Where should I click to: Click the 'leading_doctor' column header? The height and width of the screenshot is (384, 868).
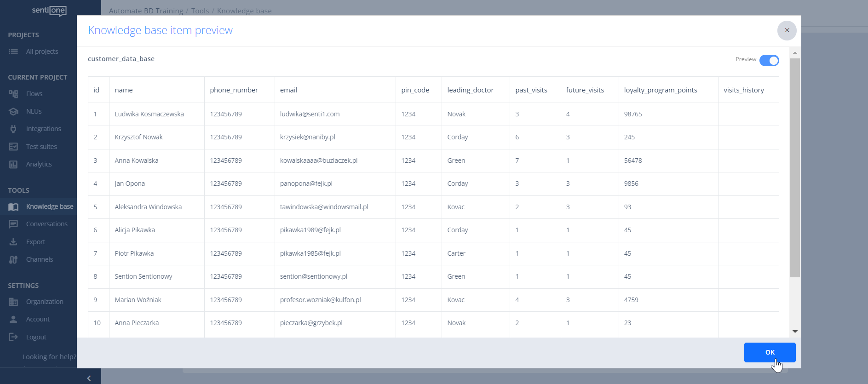pos(470,90)
